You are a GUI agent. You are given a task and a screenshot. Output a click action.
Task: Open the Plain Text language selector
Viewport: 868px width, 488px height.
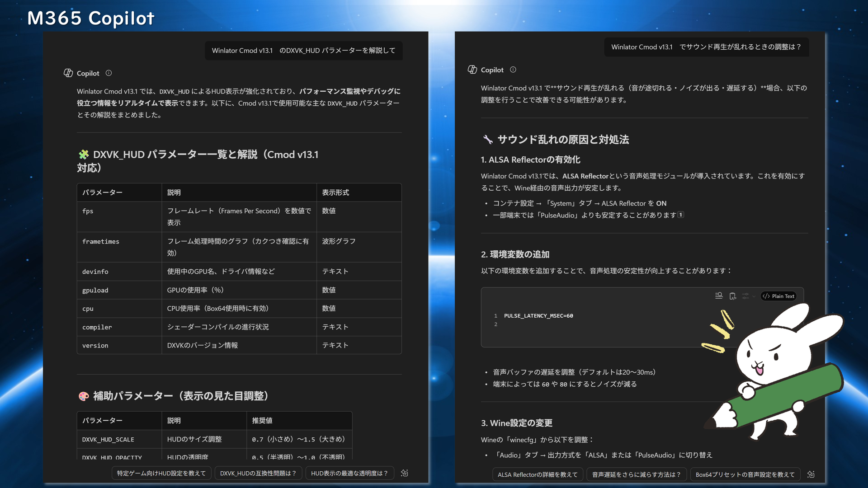tap(778, 296)
